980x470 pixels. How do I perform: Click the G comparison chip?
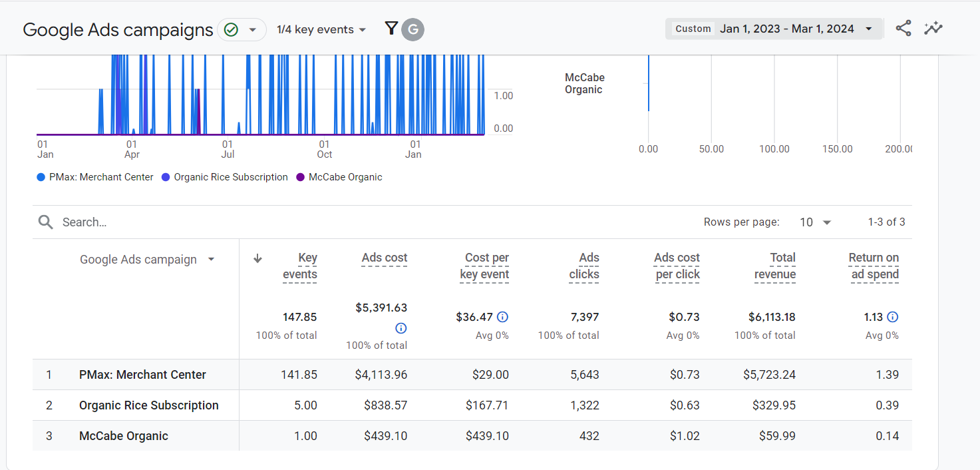412,29
